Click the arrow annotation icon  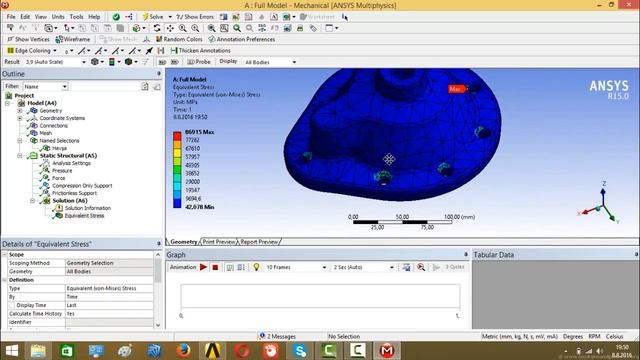click(x=149, y=51)
